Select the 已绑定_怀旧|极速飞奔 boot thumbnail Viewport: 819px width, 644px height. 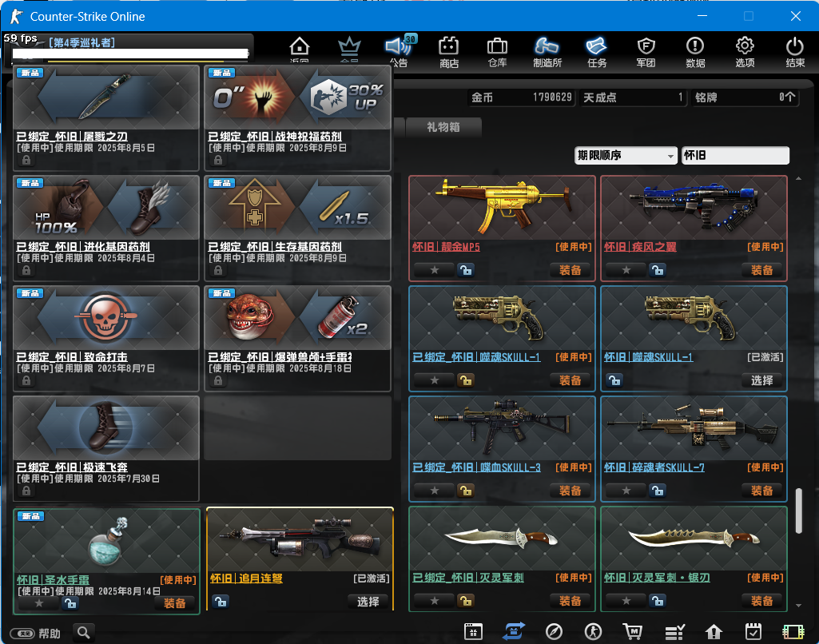(x=106, y=428)
